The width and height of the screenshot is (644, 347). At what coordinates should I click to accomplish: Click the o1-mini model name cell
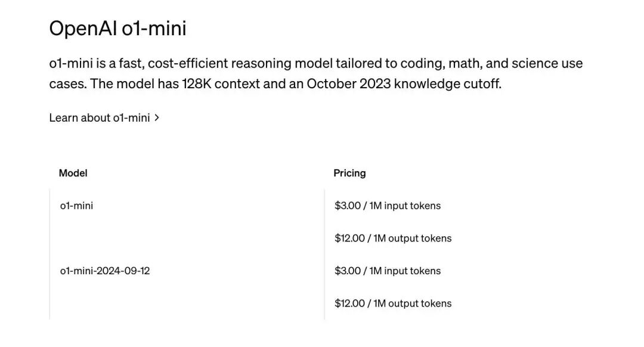[76, 206]
